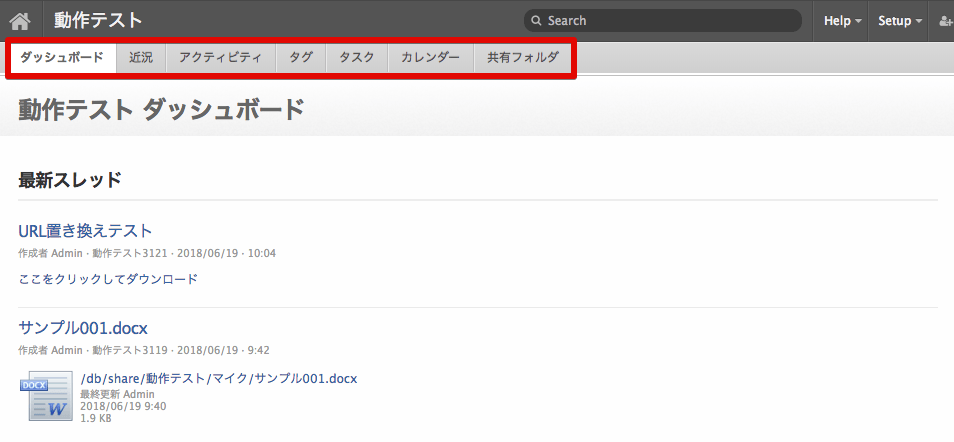Open the /db/share/動作テスト/マイク/サンプル001.docx path link
This screenshot has width=954, height=442.
(x=218, y=378)
